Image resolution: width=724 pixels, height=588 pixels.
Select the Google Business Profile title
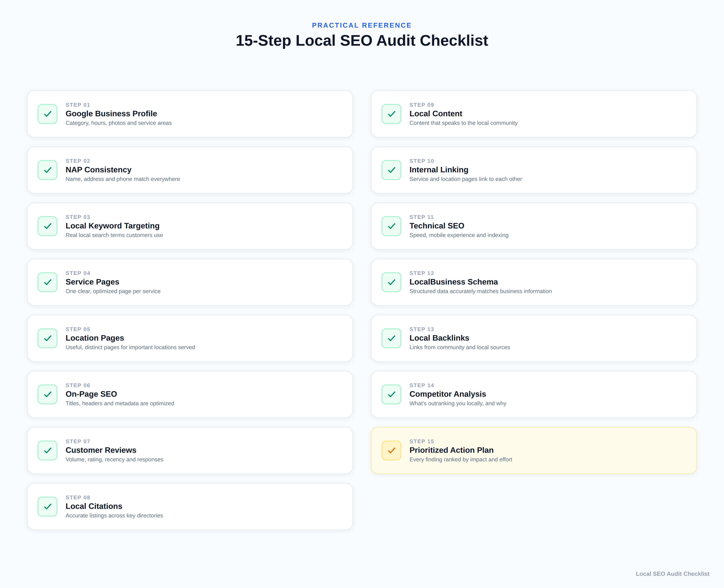click(111, 114)
